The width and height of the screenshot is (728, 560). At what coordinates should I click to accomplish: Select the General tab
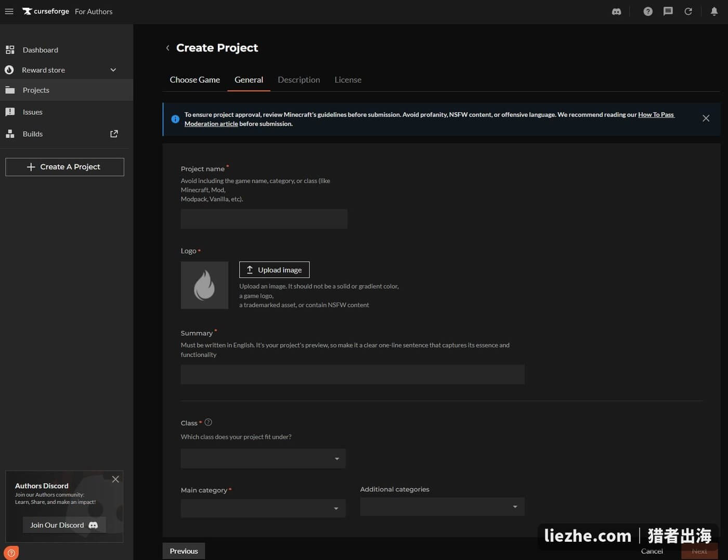pyautogui.click(x=249, y=80)
